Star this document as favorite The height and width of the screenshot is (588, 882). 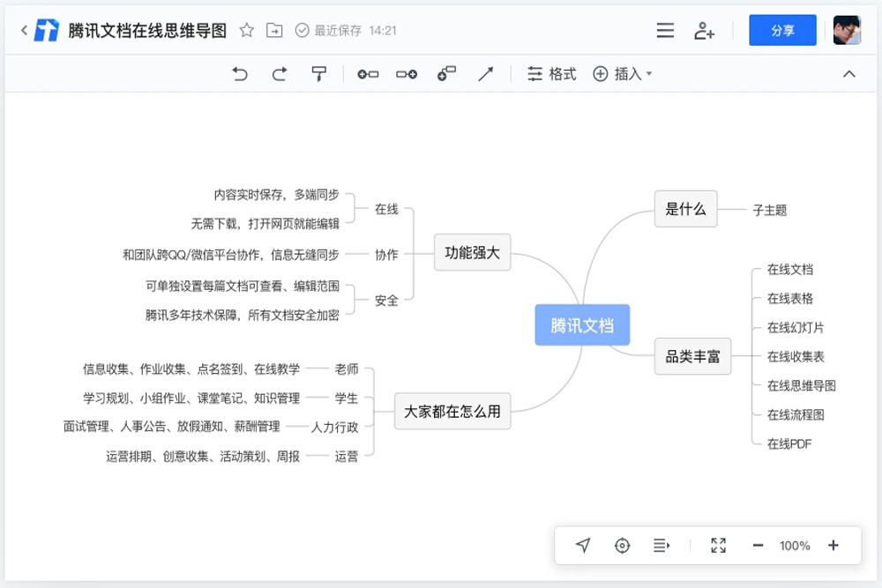247,31
